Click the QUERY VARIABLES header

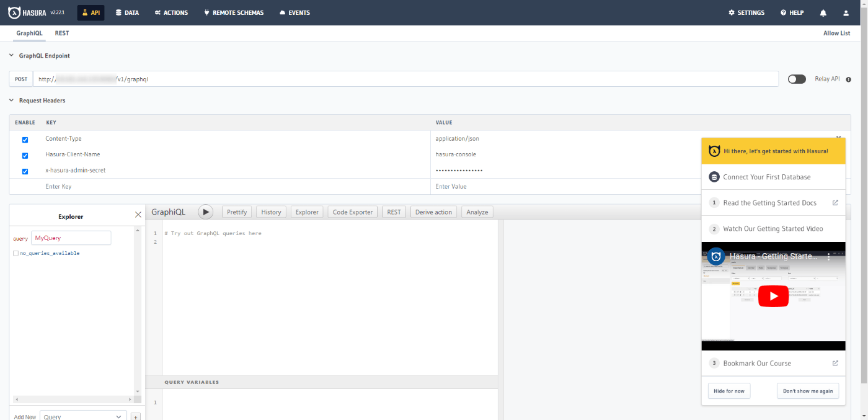click(x=192, y=382)
